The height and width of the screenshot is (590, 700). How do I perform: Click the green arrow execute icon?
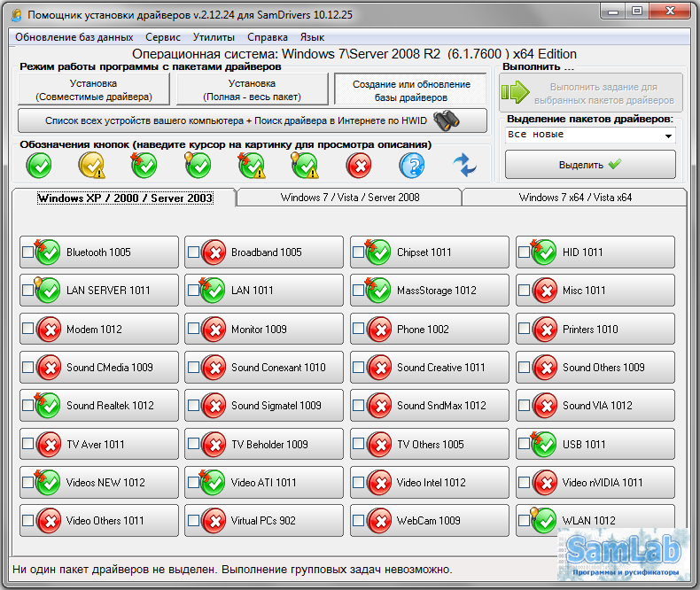(x=515, y=92)
